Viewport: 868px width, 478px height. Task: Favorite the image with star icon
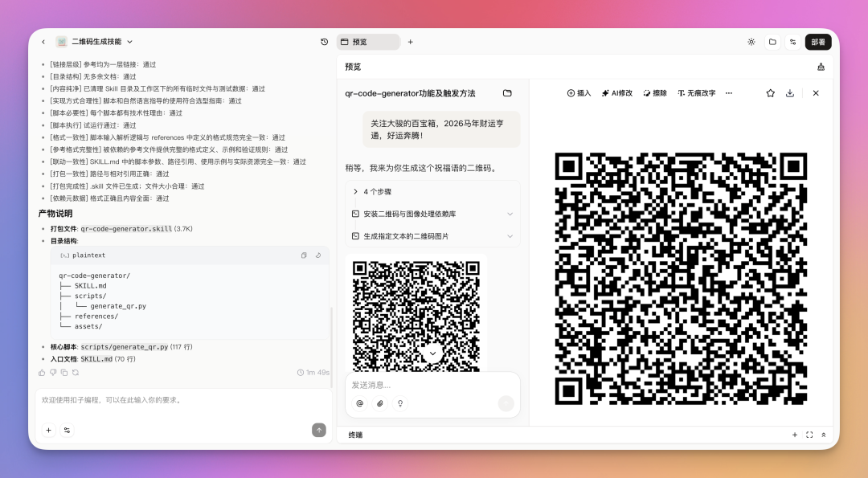770,93
